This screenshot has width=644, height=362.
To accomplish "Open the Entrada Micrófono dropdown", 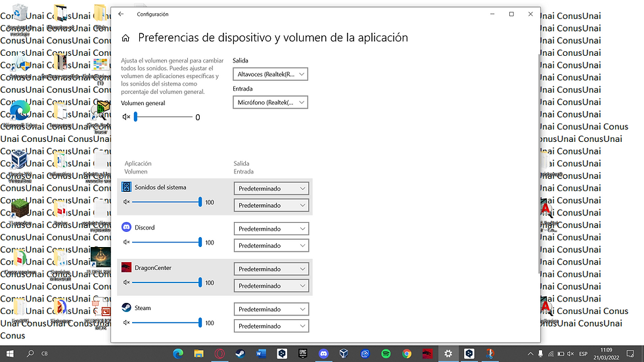I will 270,102.
